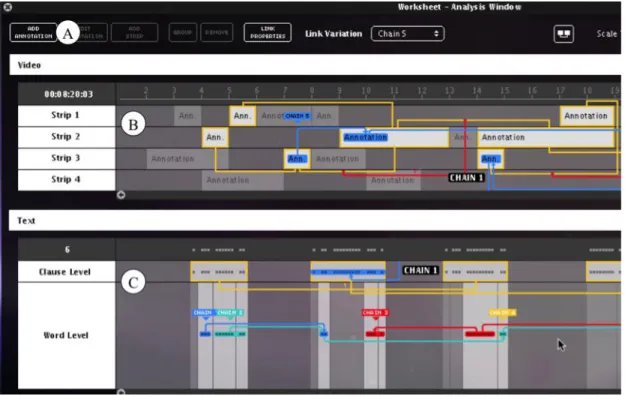Screen dimensions: 625x396
Task: Click the teal CHAIN 2 tag
Action: click(230, 312)
